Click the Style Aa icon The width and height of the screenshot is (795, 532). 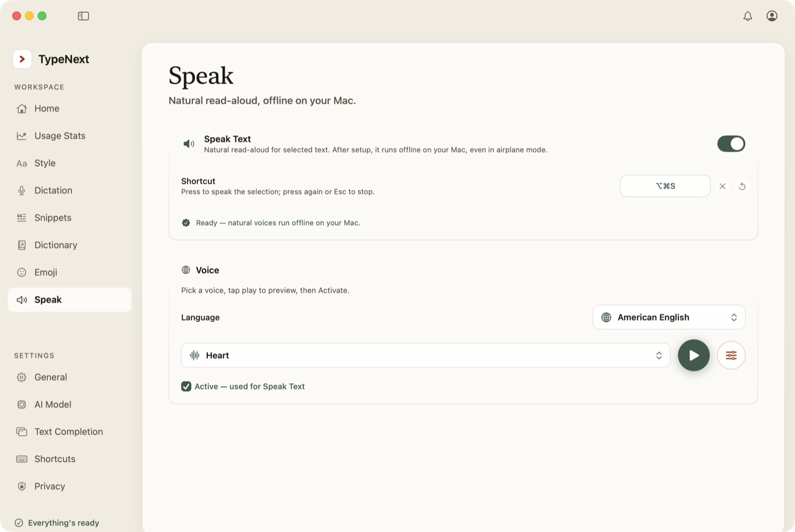click(x=22, y=164)
